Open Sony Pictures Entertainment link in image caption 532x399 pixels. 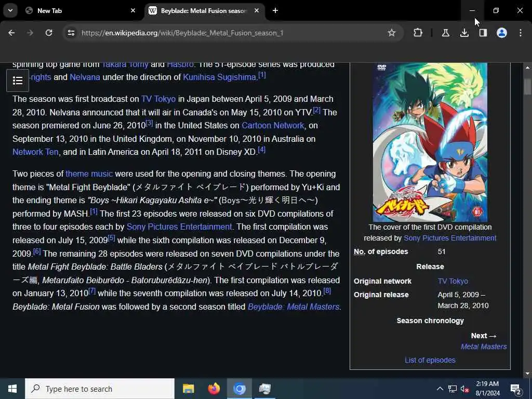(x=450, y=238)
